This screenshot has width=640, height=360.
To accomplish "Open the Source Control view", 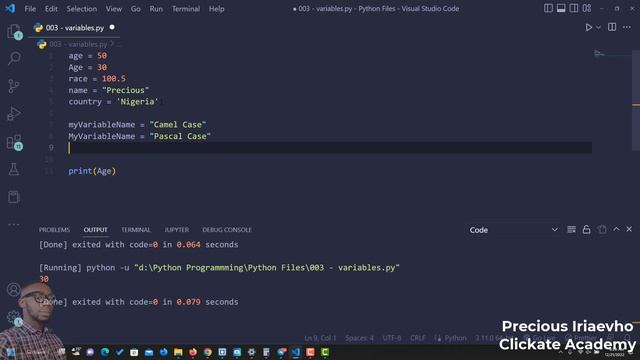I will point(14,86).
